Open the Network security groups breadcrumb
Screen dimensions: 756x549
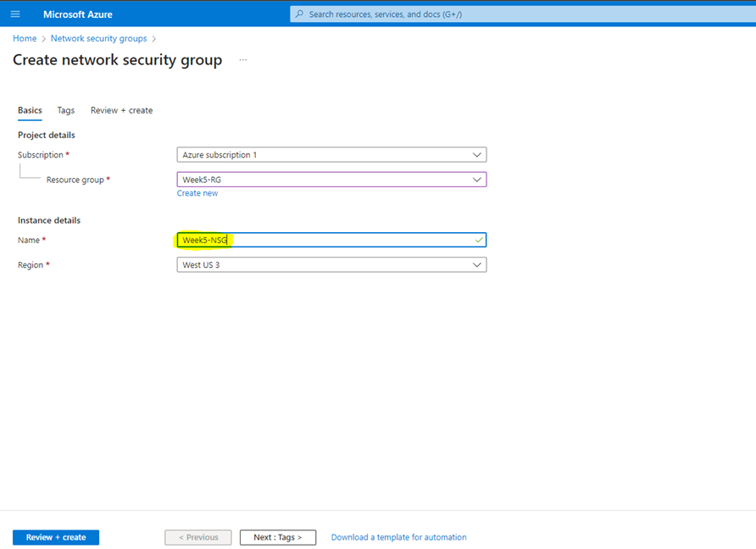click(x=99, y=39)
